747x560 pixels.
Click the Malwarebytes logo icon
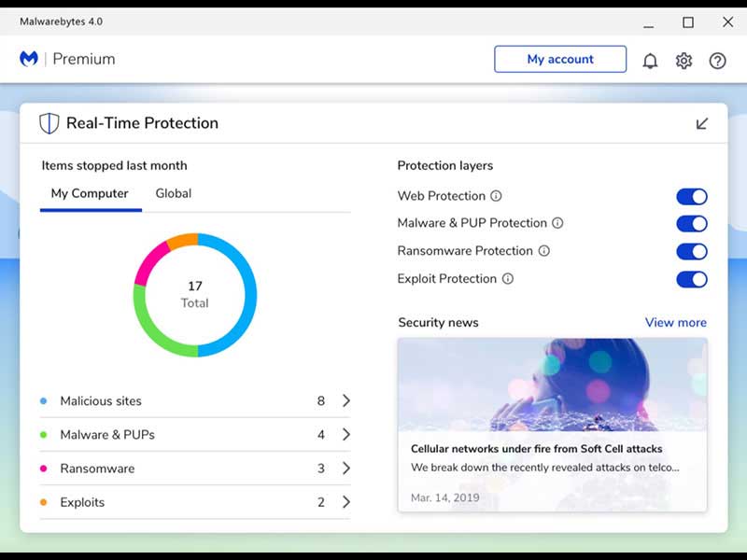29,59
